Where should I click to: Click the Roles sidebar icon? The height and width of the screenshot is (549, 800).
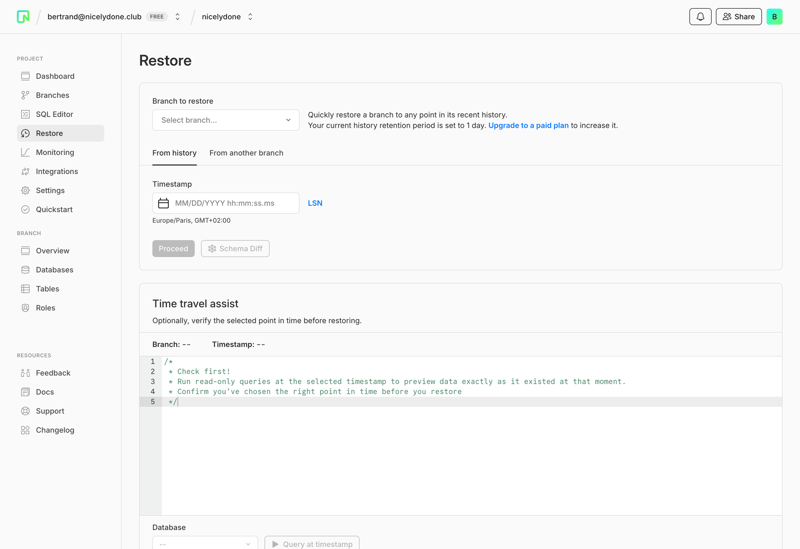click(x=25, y=308)
